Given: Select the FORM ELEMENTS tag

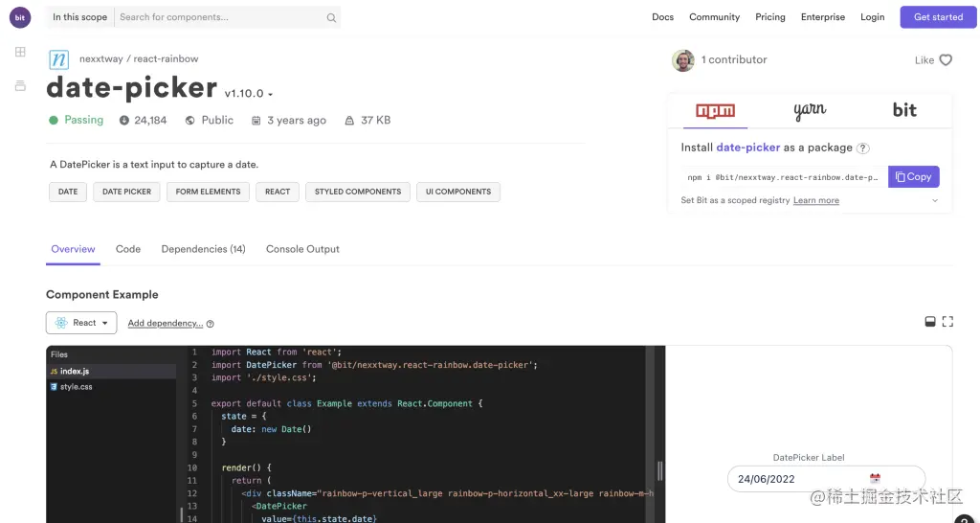Looking at the screenshot, I should pyautogui.click(x=208, y=193).
